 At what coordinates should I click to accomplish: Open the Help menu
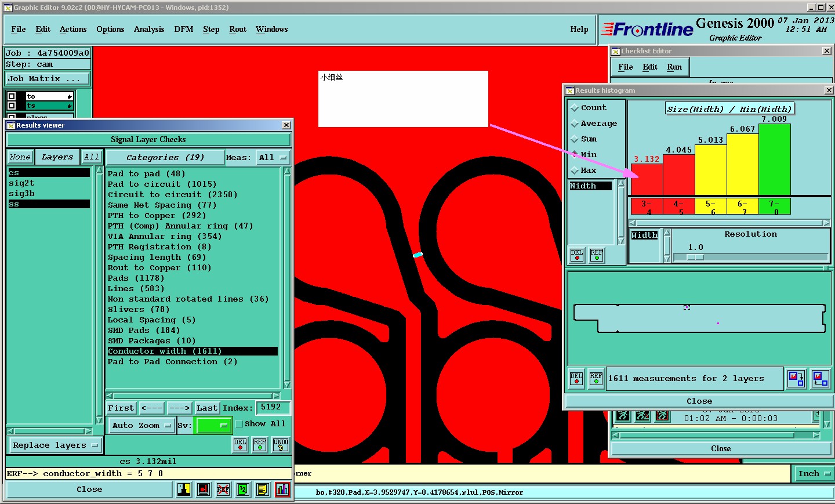tap(579, 30)
